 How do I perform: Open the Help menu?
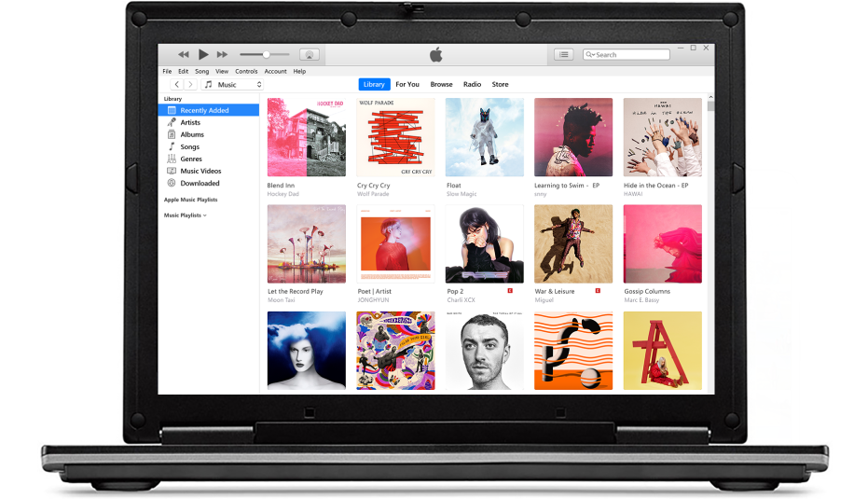pos(299,72)
